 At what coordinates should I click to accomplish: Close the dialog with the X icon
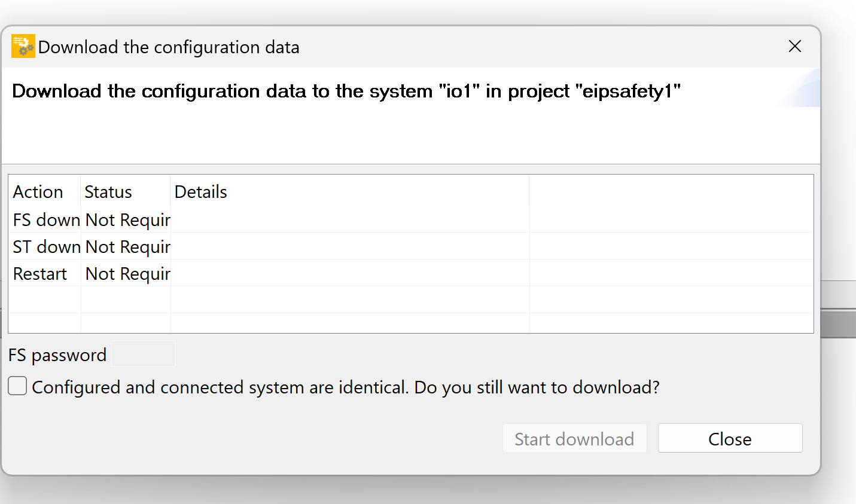[794, 46]
